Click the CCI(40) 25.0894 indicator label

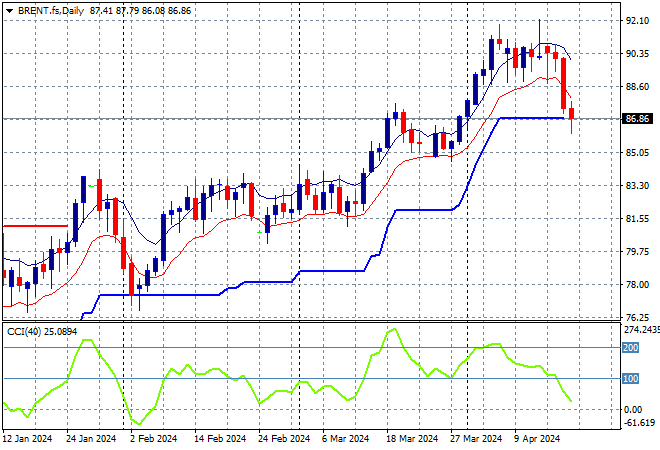tap(42, 331)
